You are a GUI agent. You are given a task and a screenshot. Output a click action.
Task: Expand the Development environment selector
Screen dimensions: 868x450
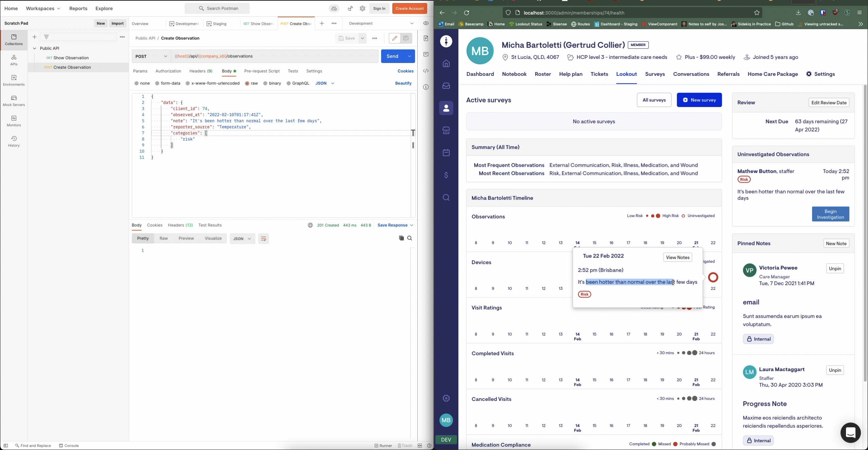pyautogui.click(x=412, y=23)
